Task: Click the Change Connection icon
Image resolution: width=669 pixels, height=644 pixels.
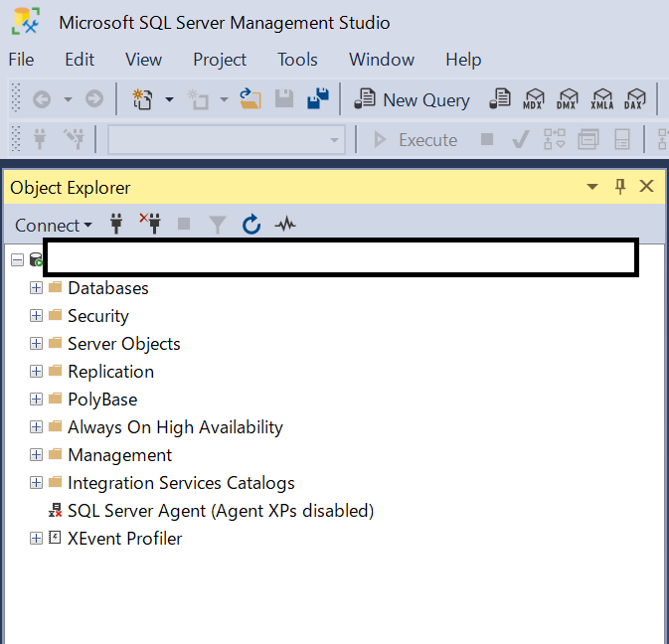Action: coord(75,139)
